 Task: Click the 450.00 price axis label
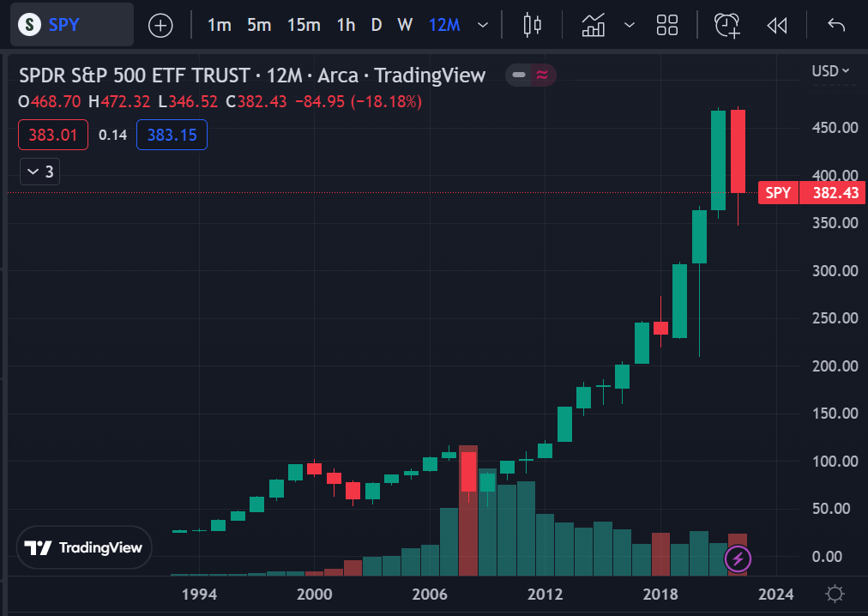click(835, 128)
